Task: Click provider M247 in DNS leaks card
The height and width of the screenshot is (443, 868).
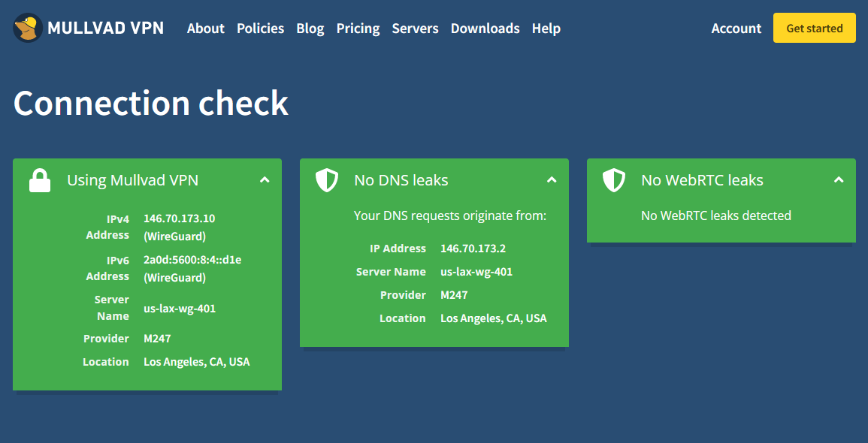Action: click(x=454, y=295)
